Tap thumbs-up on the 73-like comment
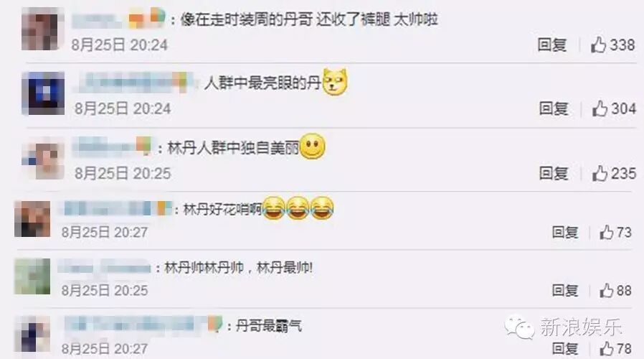 pyautogui.click(x=606, y=233)
